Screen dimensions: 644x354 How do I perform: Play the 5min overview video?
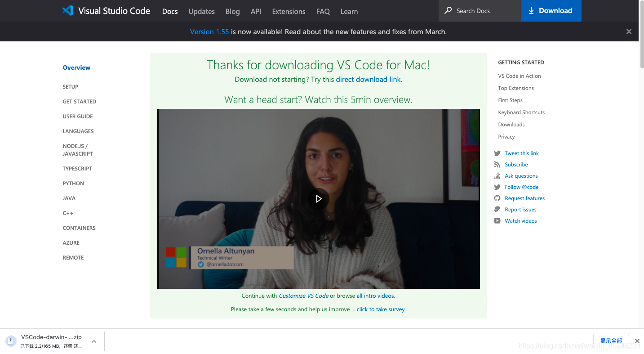[x=319, y=198]
